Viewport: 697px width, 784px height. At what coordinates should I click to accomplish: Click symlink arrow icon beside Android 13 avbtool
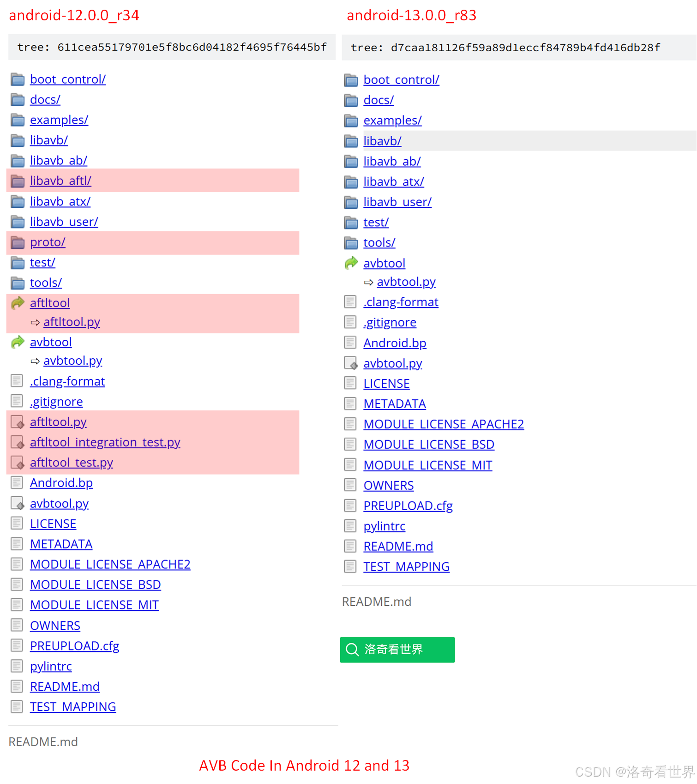coord(351,263)
